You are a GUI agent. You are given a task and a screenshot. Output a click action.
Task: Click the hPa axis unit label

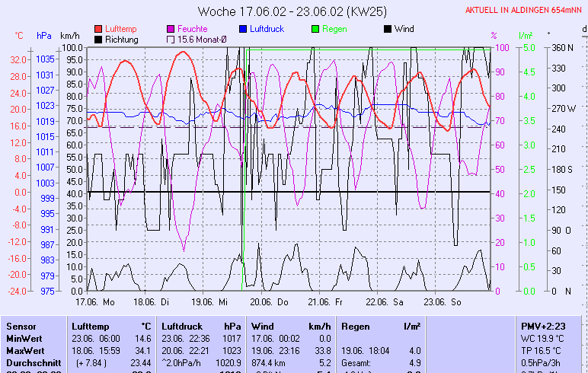pos(44,36)
